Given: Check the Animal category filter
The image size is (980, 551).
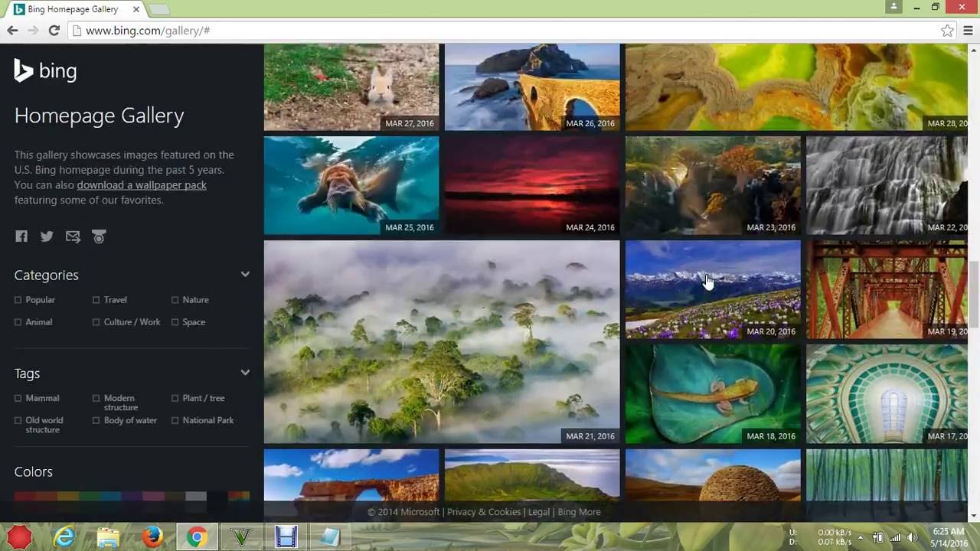Looking at the screenshot, I should (x=18, y=322).
